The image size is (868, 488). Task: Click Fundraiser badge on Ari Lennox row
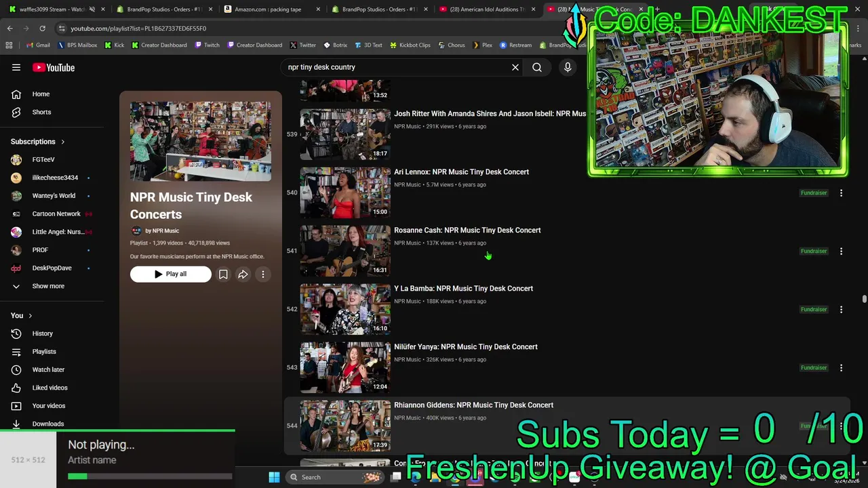coord(814,193)
